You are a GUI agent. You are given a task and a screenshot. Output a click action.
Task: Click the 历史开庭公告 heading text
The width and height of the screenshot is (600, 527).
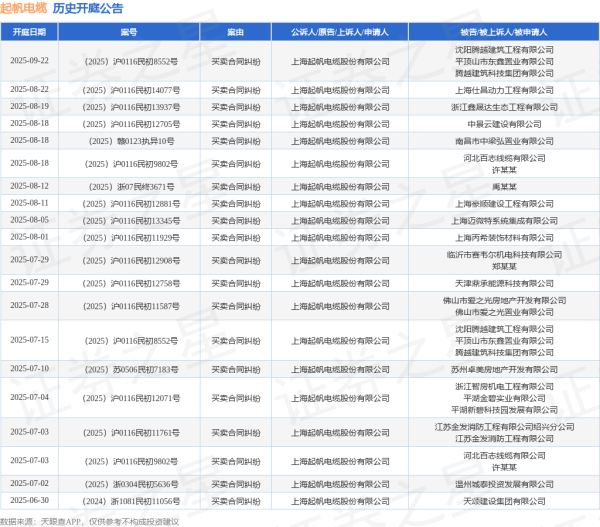pyautogui.click(x=87, y=9)
